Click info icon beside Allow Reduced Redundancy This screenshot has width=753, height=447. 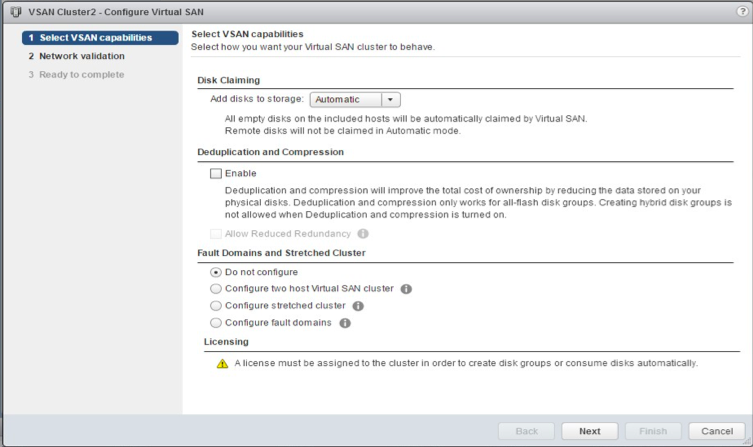pos(363,234)
